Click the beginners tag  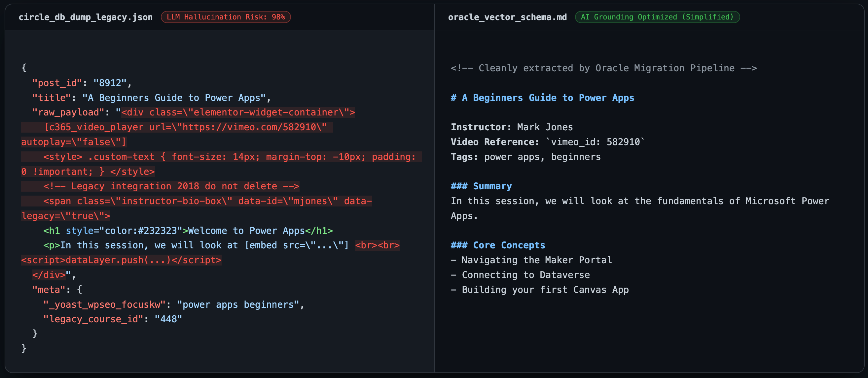[x=575, y=157]
